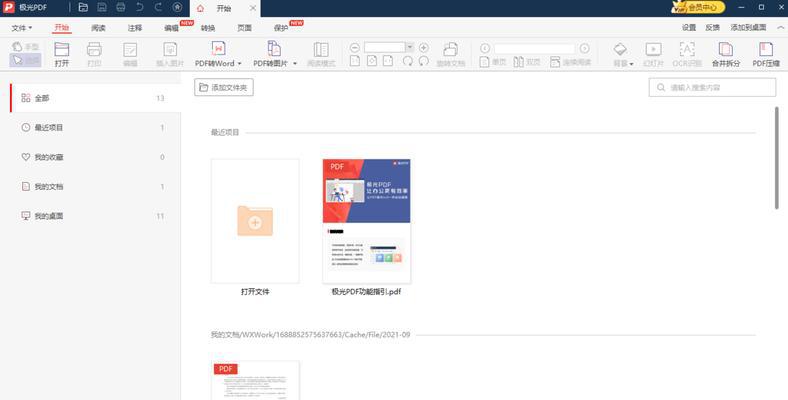Click the PDF转图片 conversion icon
The height and width of the screenshot is (400, 788).
tap(274, 49)
